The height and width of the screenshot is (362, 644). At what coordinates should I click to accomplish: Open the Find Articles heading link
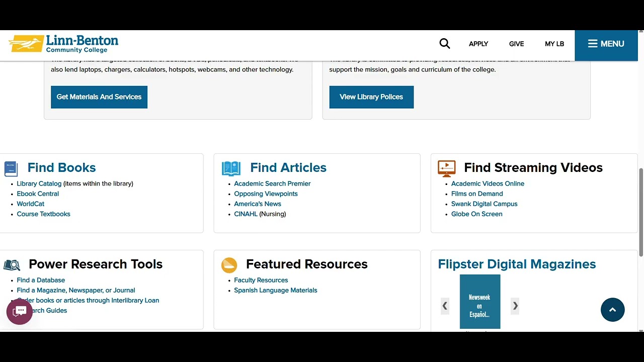(x=288, y=167)
